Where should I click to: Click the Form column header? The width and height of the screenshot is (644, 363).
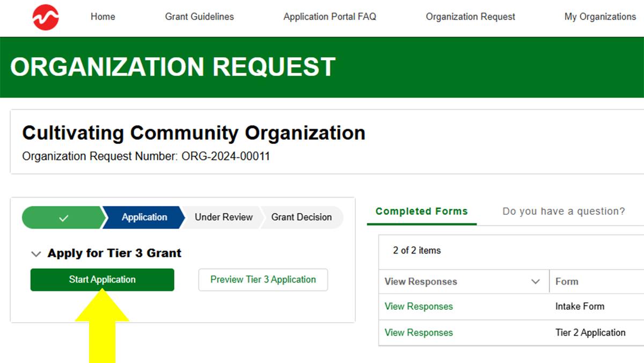(567, 282)
